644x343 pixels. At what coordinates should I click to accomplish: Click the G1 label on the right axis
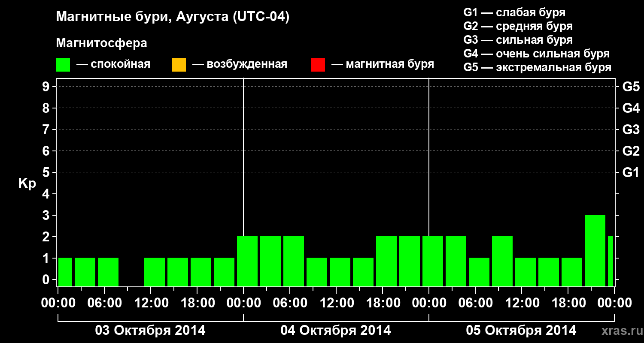coord(631,172)
